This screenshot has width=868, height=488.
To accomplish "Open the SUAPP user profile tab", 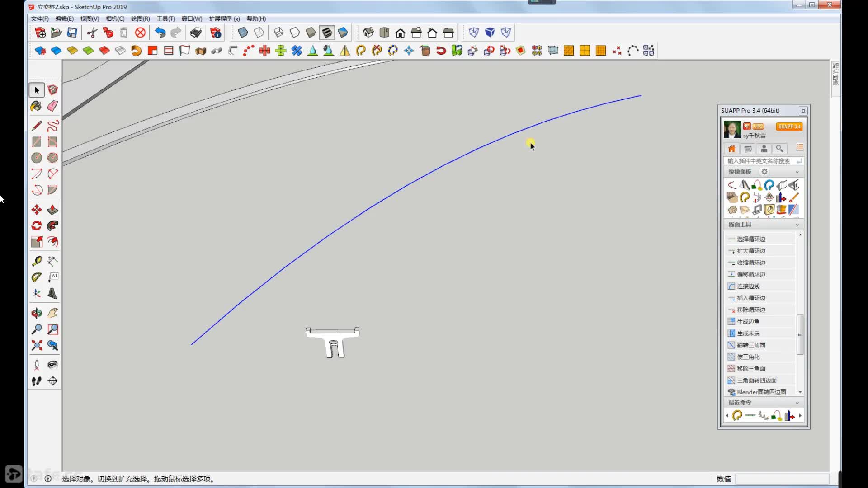I will click(x=764, y=149).
